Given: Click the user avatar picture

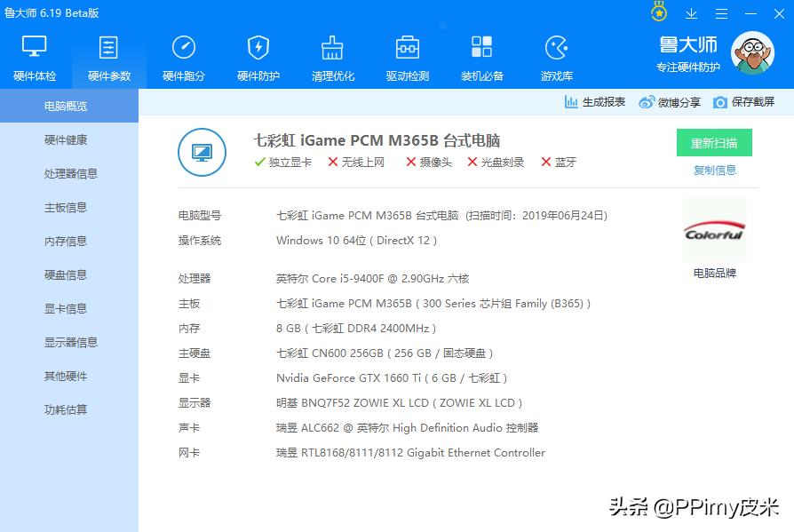Looking at the screenshot, I should pos(752,53).
